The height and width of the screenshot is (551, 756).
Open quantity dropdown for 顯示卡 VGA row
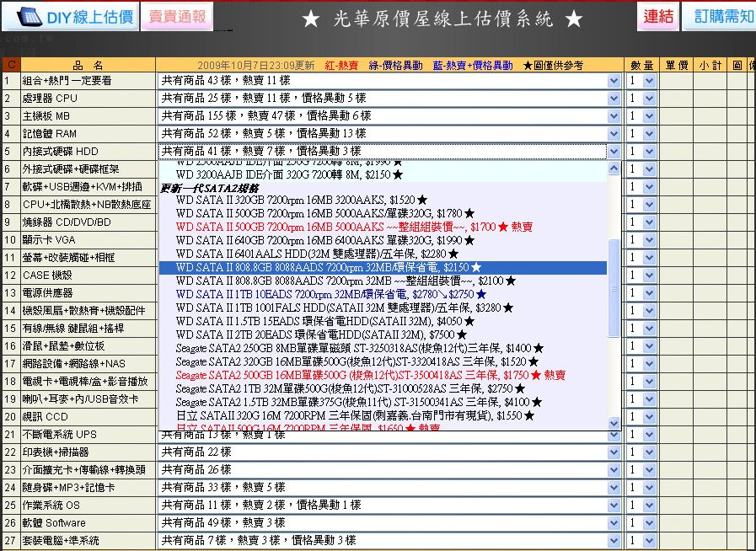(649, 240)
